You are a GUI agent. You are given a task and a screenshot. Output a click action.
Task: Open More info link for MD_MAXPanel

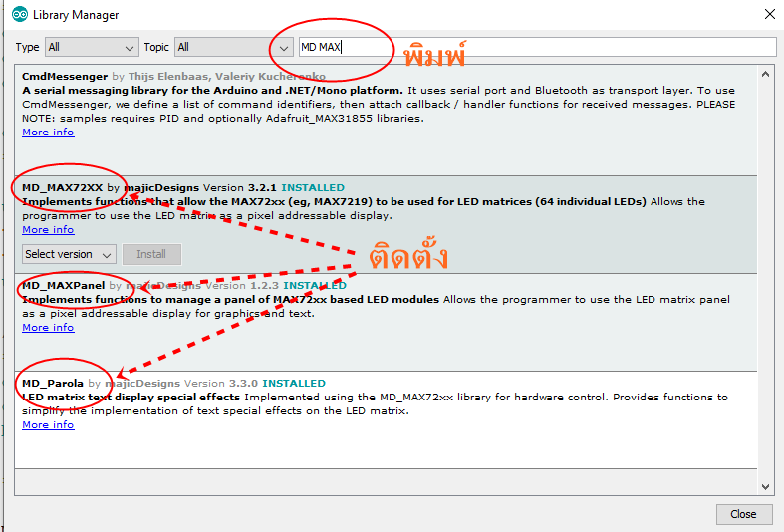point(48,327)
